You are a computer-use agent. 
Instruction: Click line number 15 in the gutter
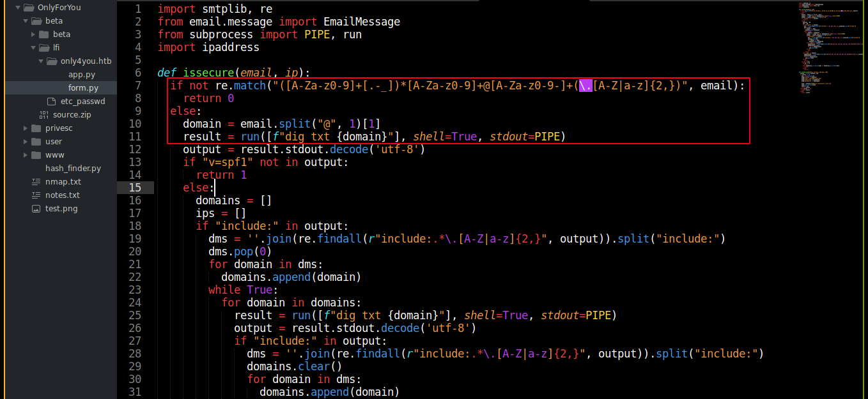coord(135,188)
